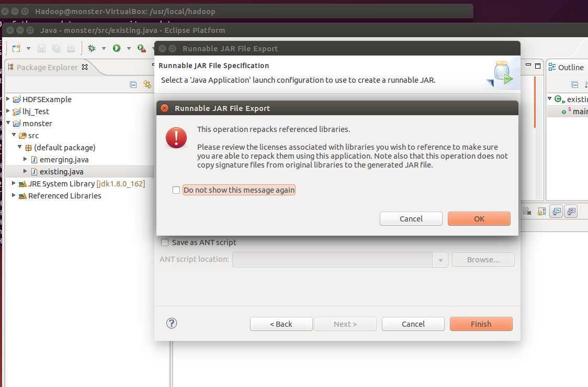Select HDFSExample project

47,99
